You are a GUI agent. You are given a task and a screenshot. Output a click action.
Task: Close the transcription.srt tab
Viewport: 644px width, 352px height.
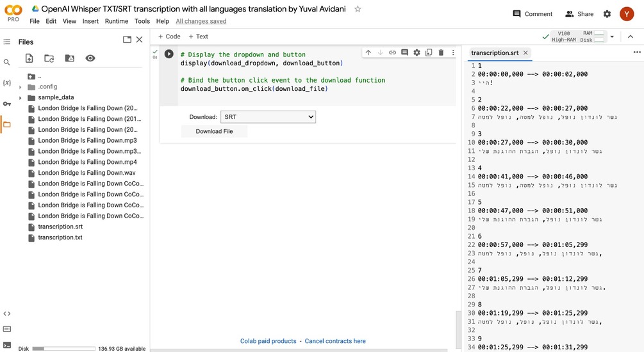point(525,53)
